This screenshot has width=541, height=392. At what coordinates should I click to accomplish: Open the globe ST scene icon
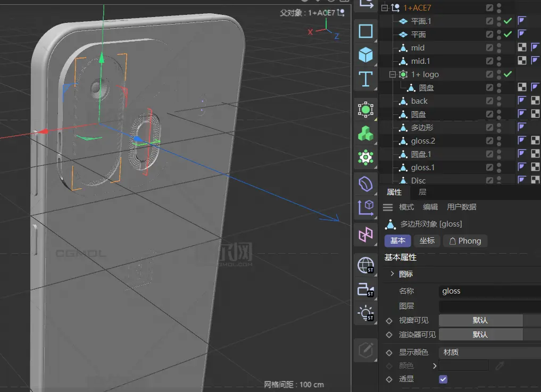pyautogui.click(x=366, y=266)
